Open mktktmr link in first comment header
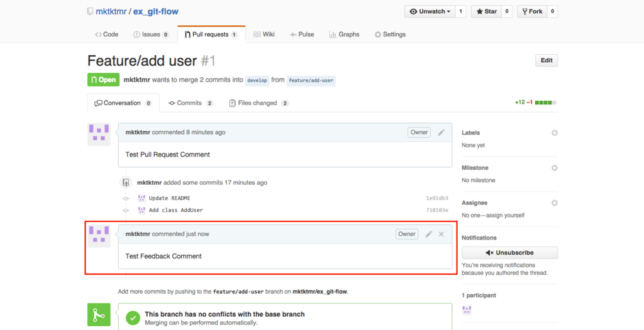This screenshot has width=644, height=330. coord(138,132)
